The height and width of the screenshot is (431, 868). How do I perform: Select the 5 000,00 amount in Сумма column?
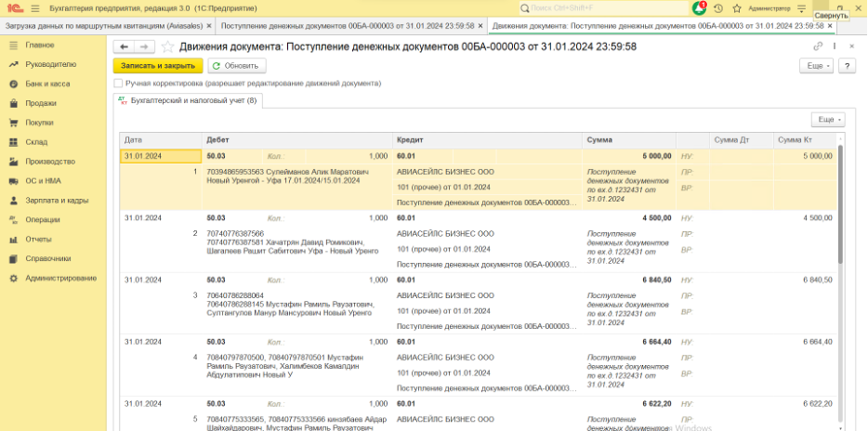657,156
